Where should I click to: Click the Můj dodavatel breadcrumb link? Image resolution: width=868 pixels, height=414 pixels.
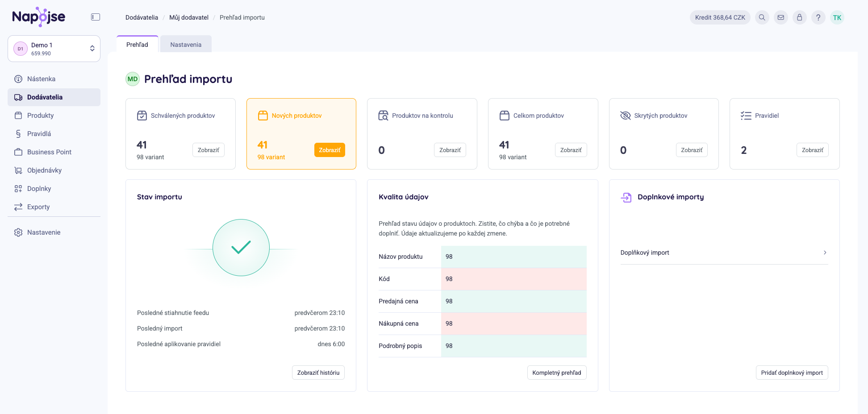coord(188,17)
